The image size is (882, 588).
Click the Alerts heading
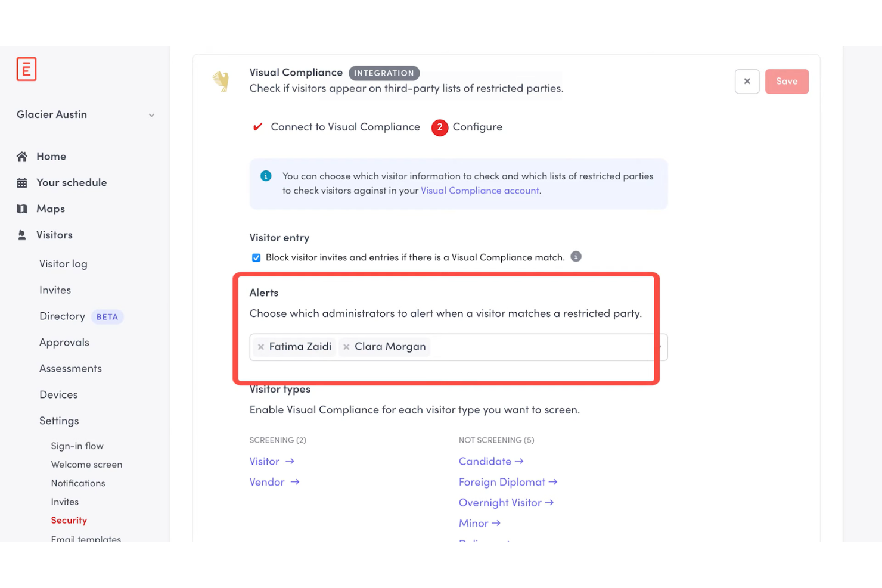[264, 293]
